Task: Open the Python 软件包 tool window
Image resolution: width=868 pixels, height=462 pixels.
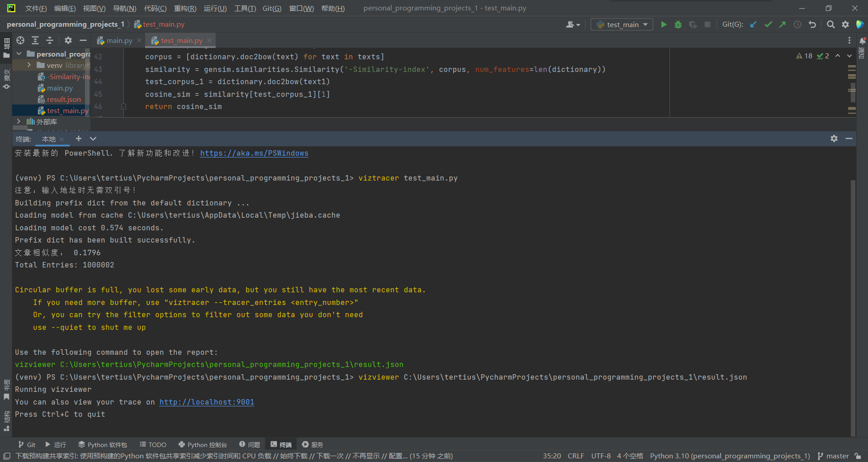Action: [x=103, y=444]
